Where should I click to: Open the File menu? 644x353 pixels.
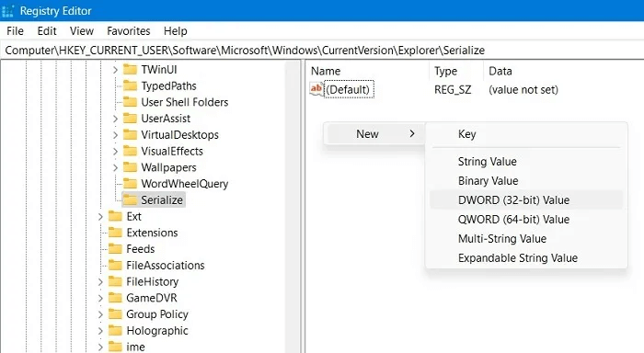pos(15,31)
